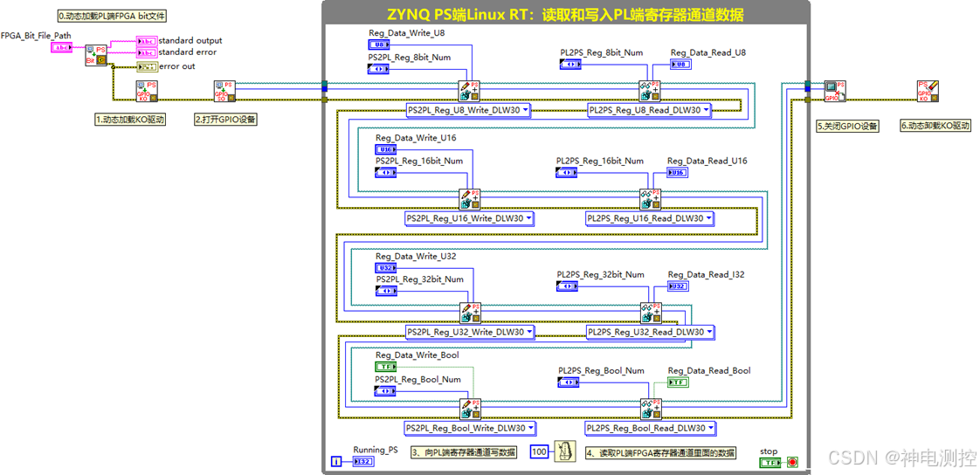Image resolution: width=980 pixels, height=475 pixels.
Task: Click the PS2PL_Reg_16bit_Num ring control terminal
Action: coord(385,173)
